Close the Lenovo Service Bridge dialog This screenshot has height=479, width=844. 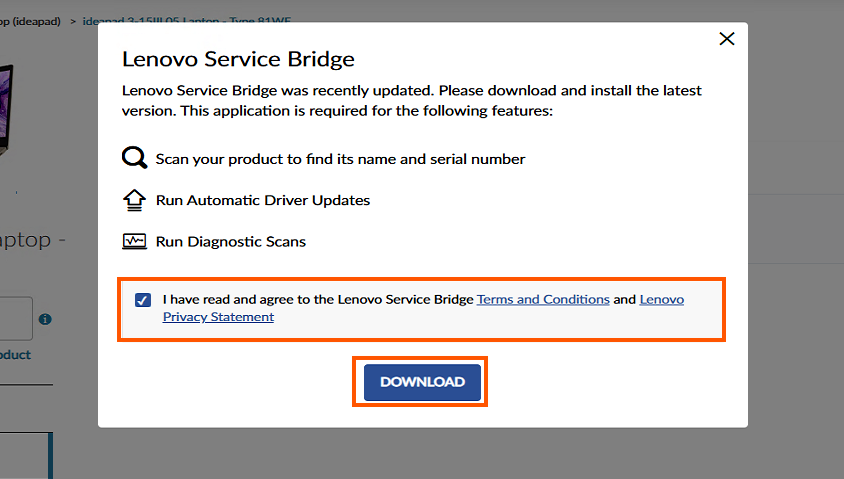coord(727,39)
